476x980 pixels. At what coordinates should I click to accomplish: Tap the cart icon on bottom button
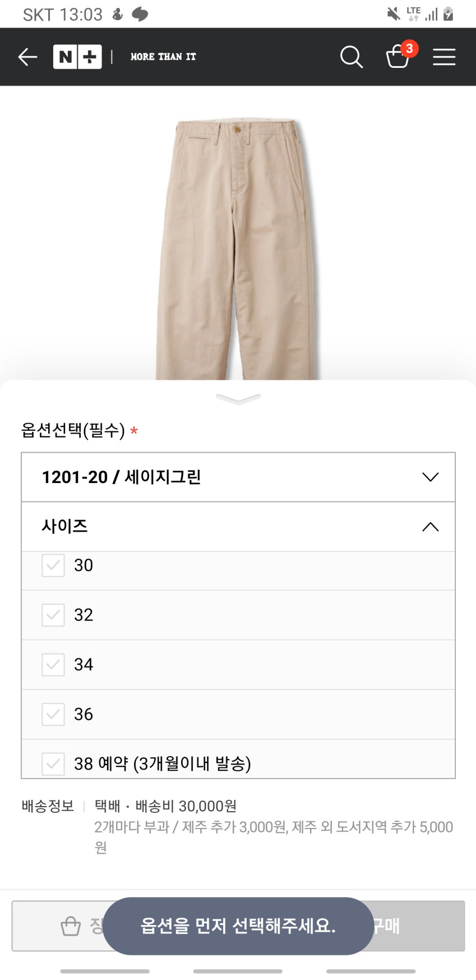(71, 926)
